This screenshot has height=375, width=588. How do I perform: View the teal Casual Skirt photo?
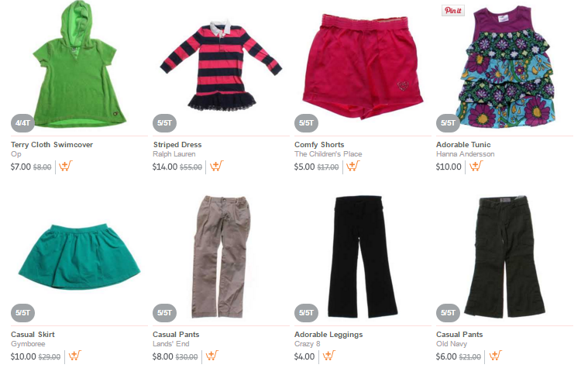(79, 256)
